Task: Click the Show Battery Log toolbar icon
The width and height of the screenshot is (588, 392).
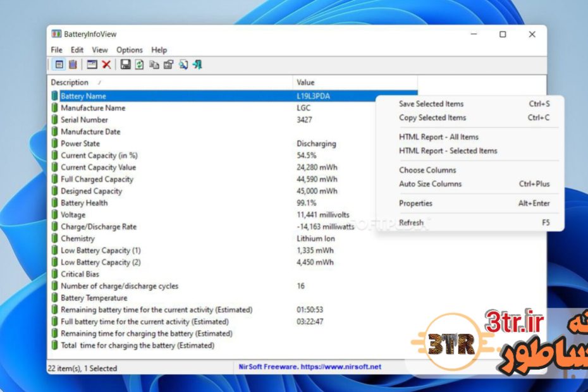Action: click(73, 64)
